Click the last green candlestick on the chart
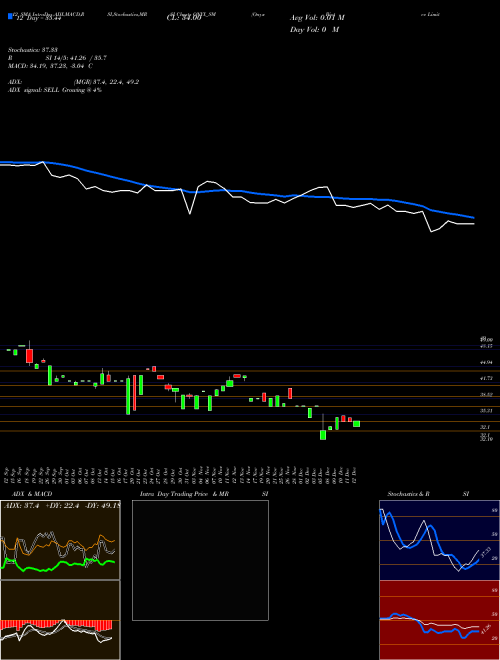The height and width of the screenshot is (660, 500). 356,423
